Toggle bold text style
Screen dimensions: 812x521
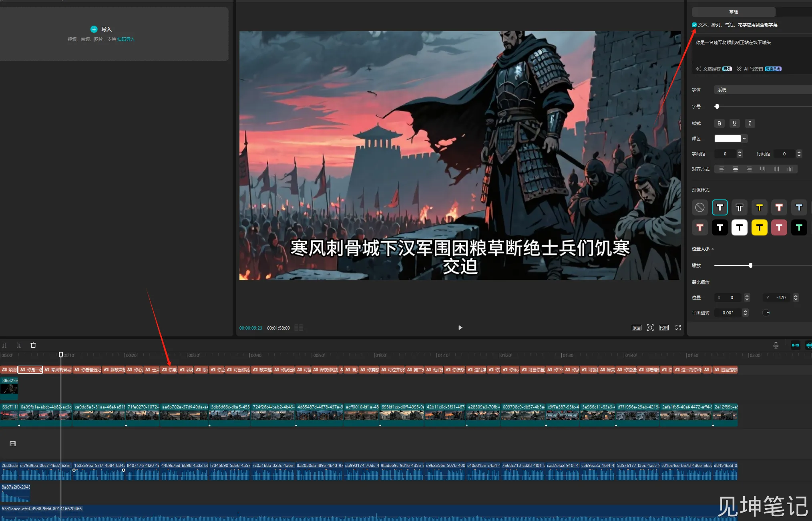[719, 123]
